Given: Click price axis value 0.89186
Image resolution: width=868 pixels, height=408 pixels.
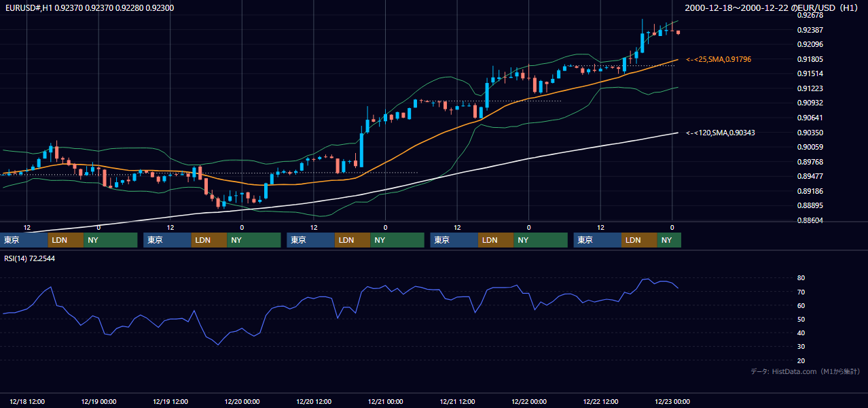Looking at the screenshot, I should (x=810, y=191).
